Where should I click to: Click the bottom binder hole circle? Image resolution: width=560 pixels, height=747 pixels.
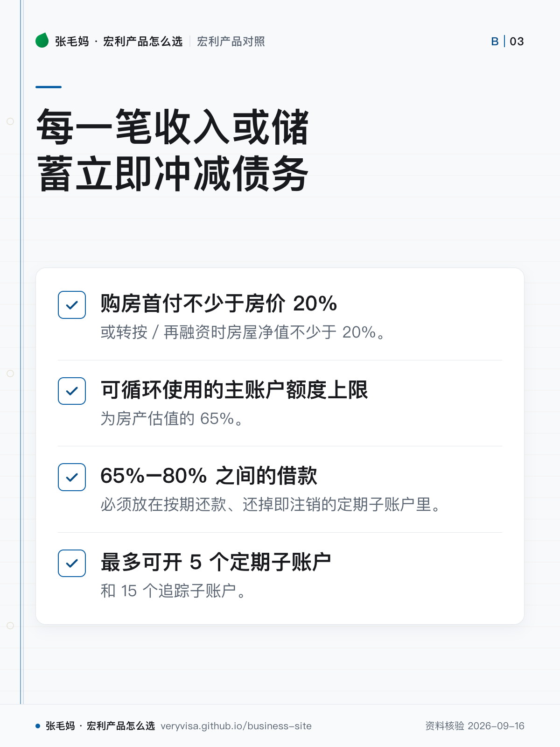click(10, 626)
